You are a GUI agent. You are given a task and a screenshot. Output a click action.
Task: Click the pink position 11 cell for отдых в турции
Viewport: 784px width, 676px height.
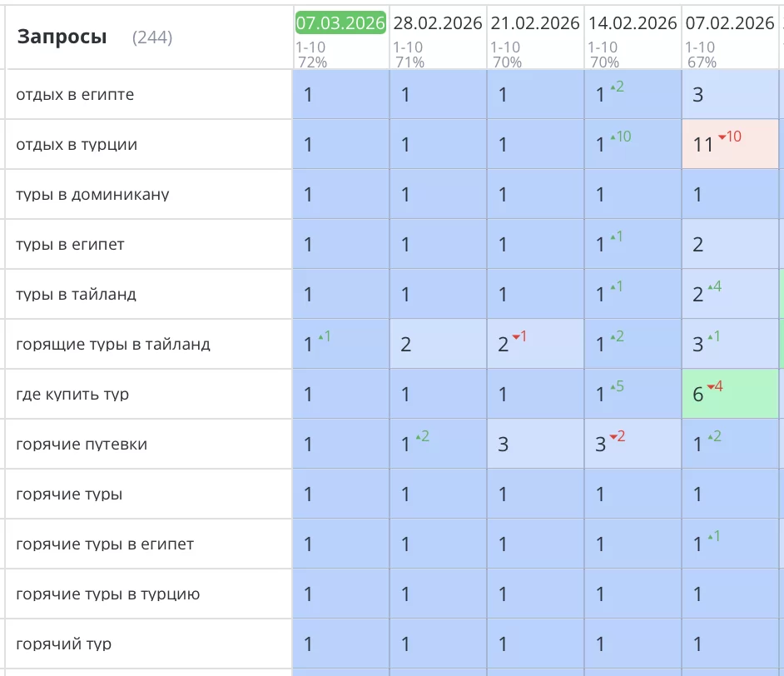coord(703,145)
